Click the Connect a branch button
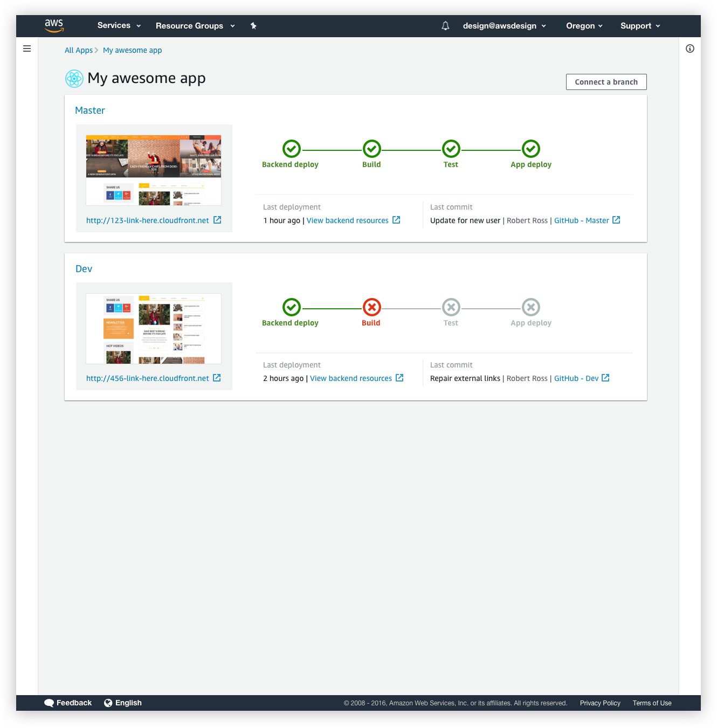 (606, 82)
